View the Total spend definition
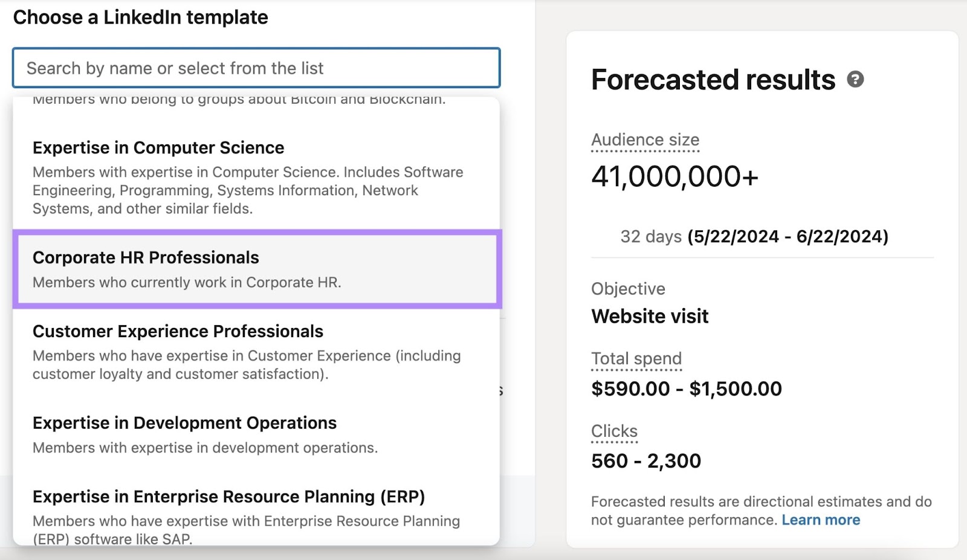967x560 pixels. (636, 358)
